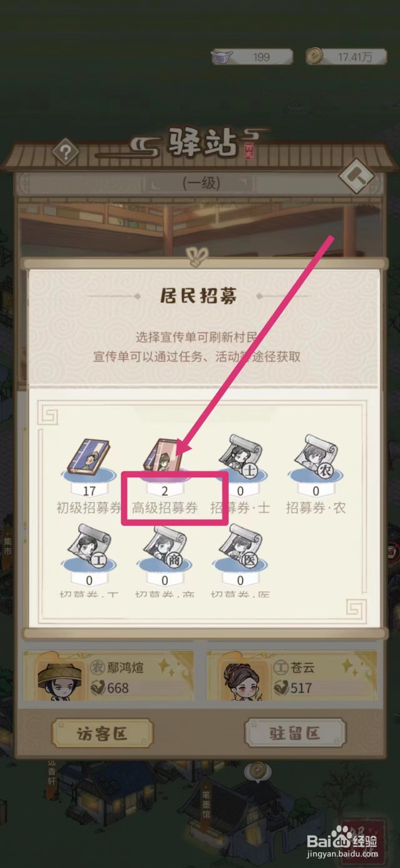
Task: Tap the silver ingot currency counter
Action: [252, 57]
